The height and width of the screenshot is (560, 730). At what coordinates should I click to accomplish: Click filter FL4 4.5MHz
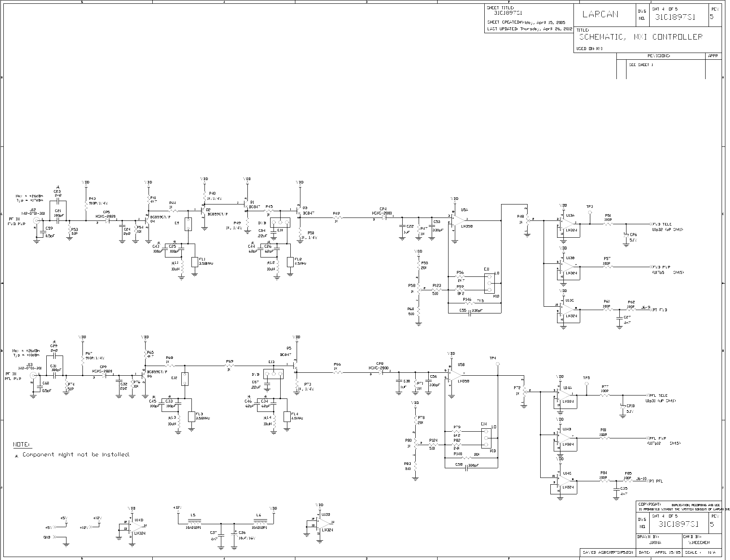pos(287,417)
